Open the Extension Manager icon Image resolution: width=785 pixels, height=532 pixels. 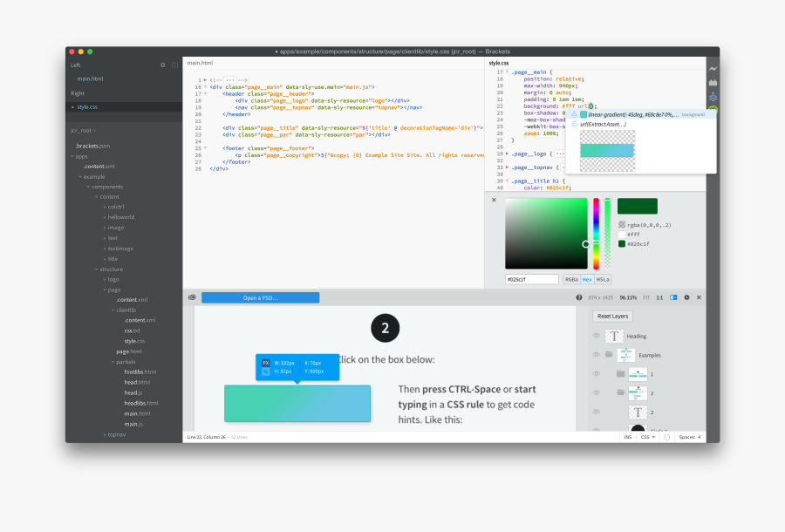point(713,82)
